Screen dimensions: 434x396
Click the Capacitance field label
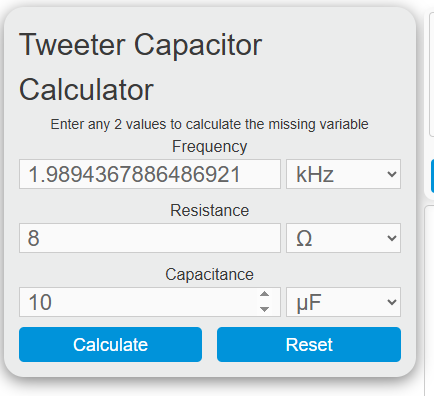(209, 275)
